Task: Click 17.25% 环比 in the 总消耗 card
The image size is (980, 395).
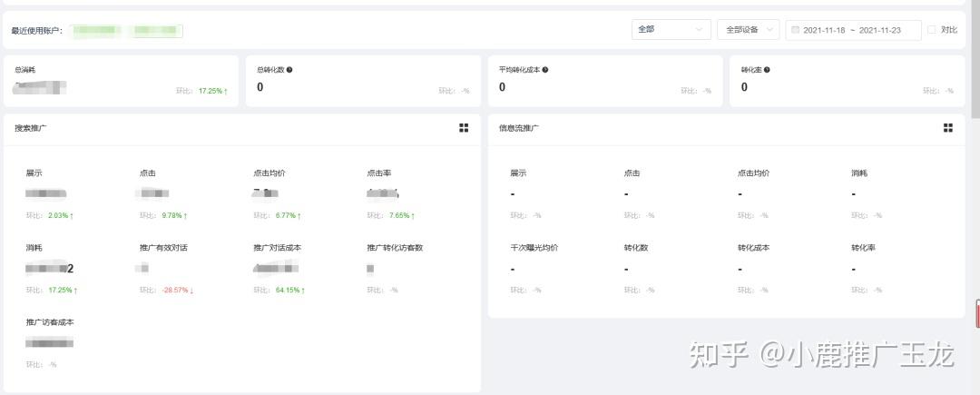Action: click(x=213, y=91)
